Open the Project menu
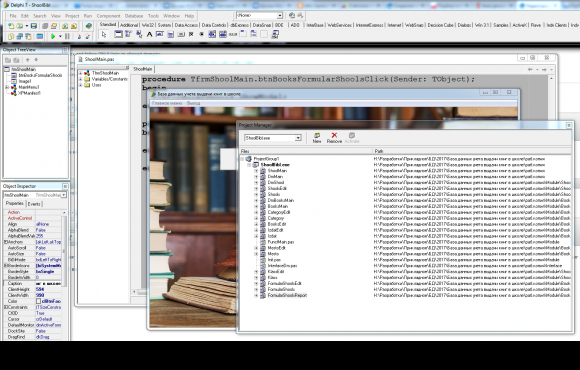This screenshot has width=580, height=370. pos(72,16)
